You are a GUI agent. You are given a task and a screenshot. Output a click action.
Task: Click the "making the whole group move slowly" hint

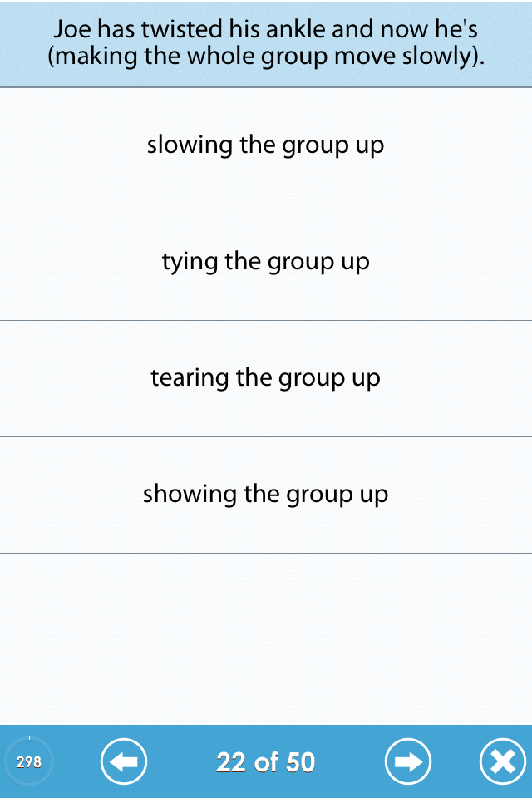coord(266,58)
